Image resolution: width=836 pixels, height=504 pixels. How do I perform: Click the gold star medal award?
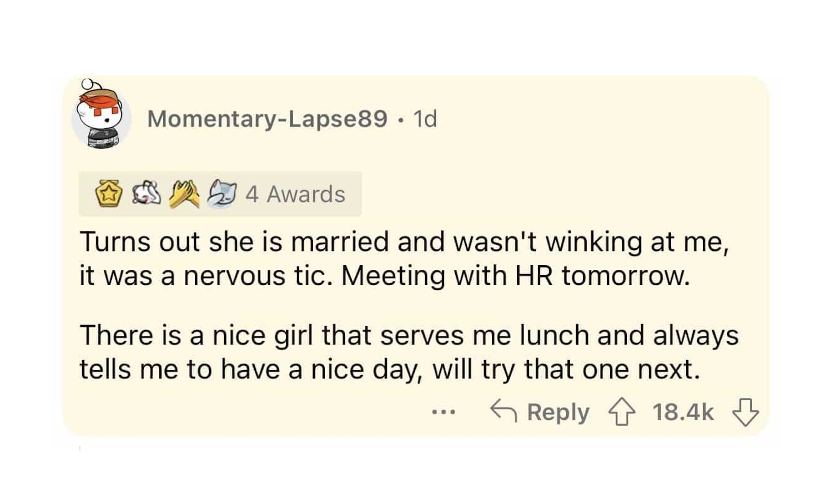click(109, 193)
